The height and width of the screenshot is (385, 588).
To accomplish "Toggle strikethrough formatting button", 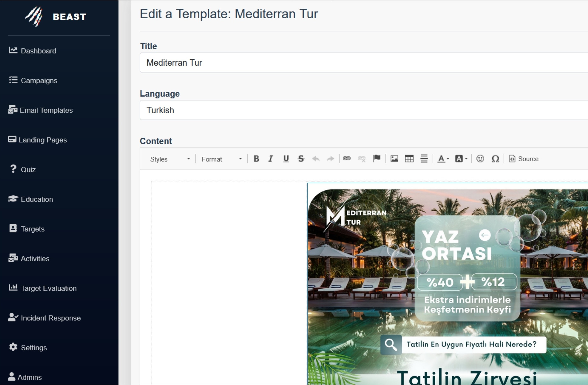I will pyautogui.click(x=301, y=159).
